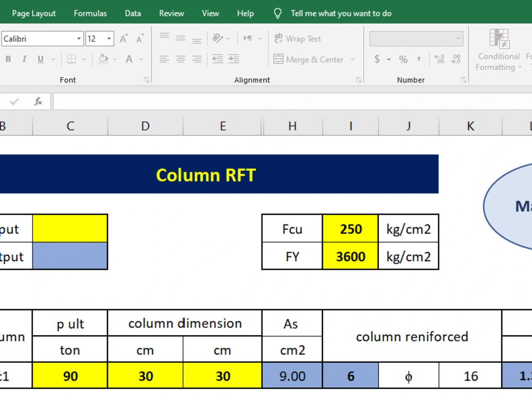Apply the font color A button
Screen dimensions: 532x399
[x=129, y=59]
